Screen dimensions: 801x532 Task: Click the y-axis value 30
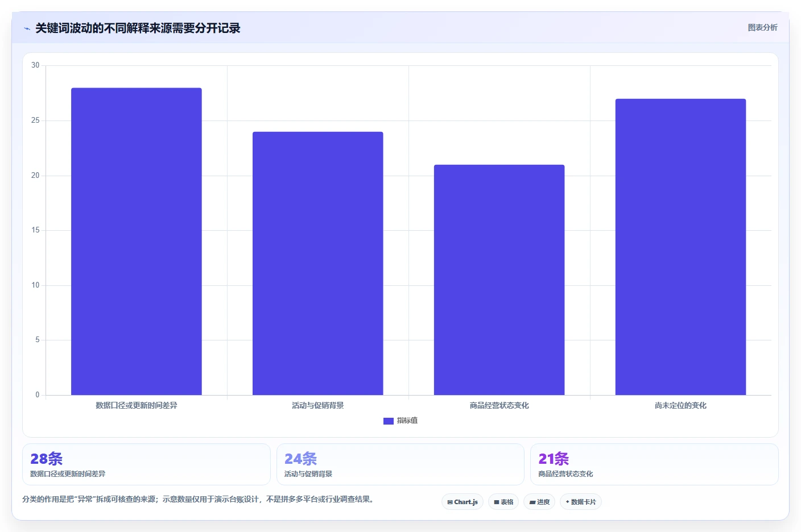(35, 65)
